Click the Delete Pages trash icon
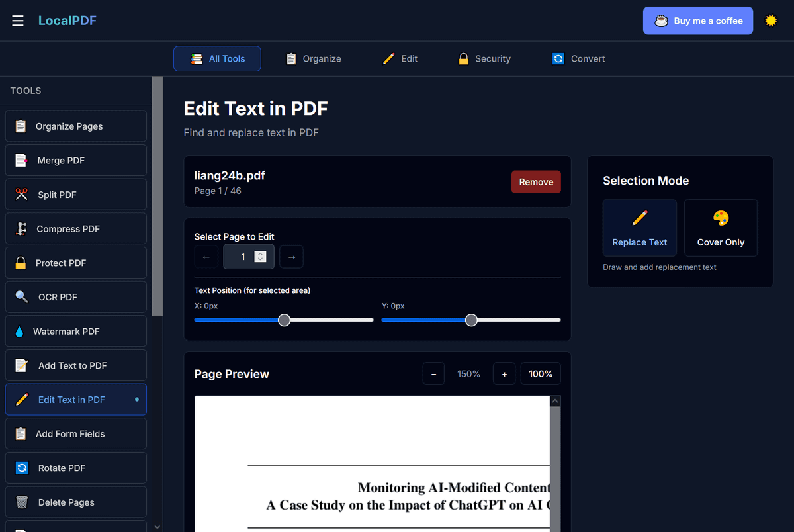The height and width of the screenshot is (532, 794). pyautogui.click(x=22, y=502)
